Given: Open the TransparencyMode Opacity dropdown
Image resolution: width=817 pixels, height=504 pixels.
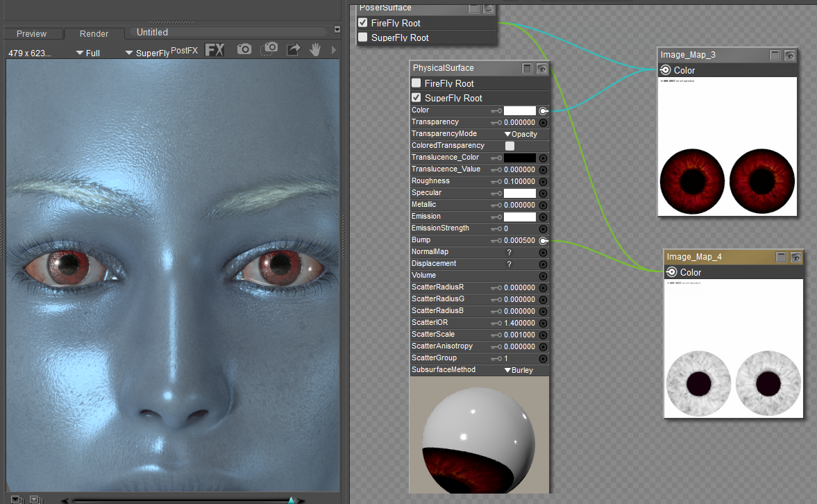Looking at the screenshot, I should [x=521, y=134].
